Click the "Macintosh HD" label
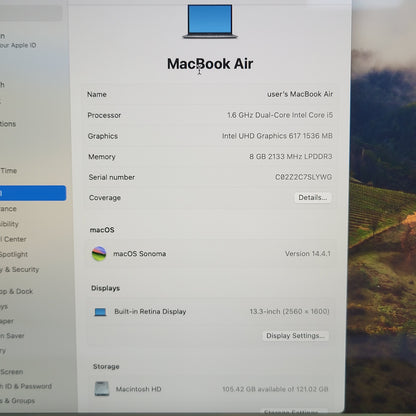416x416 pixels. 139,389
